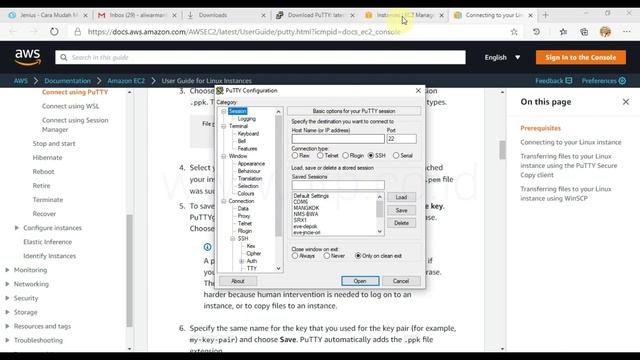This screenshot has width=640, height=360.
Task: Click the Save session button
Action: [x=401, y=210]
